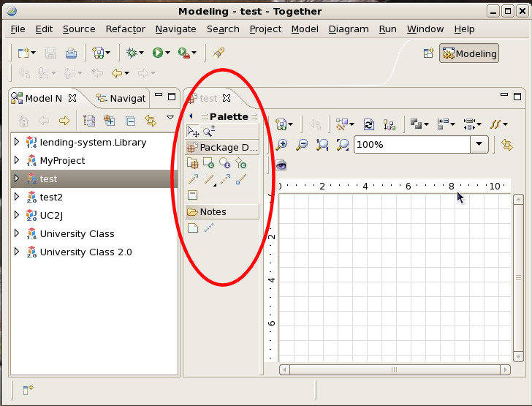Image resolution: width=532 pixels, height=406 pixels.
Task: Select the selection arrow tool in Palette
Action: [x=193, y=132]
